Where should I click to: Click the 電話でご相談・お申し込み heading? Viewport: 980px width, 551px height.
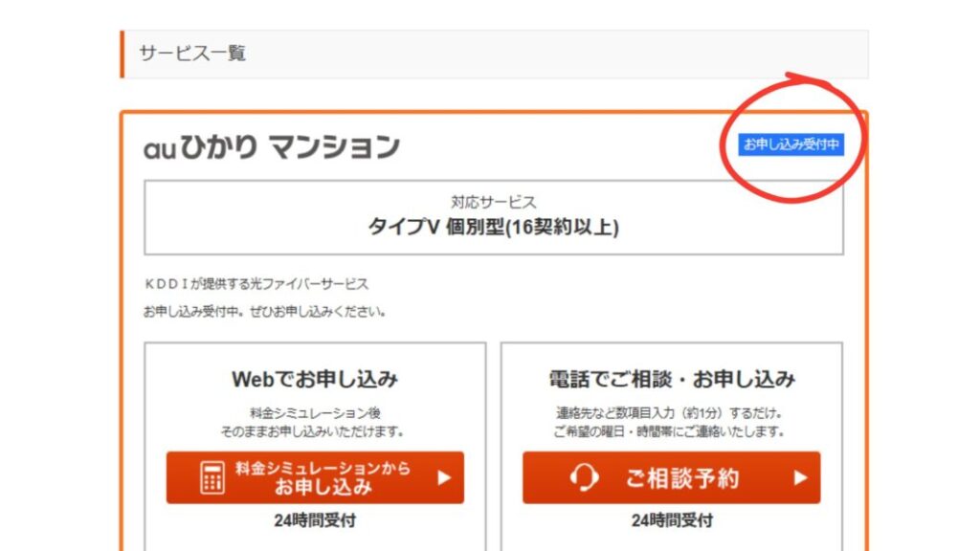(x=672, y=379)
